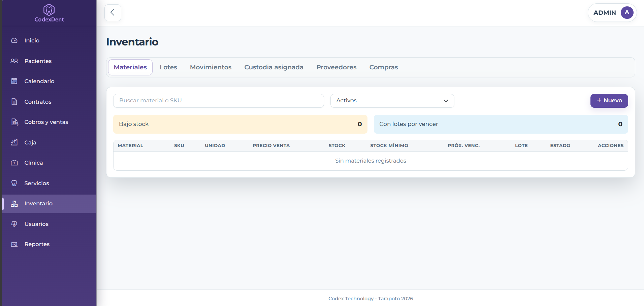Click the ADMIN user label
Image resolution: width=644 pixels, height=306 pixels.
[605, 13]
